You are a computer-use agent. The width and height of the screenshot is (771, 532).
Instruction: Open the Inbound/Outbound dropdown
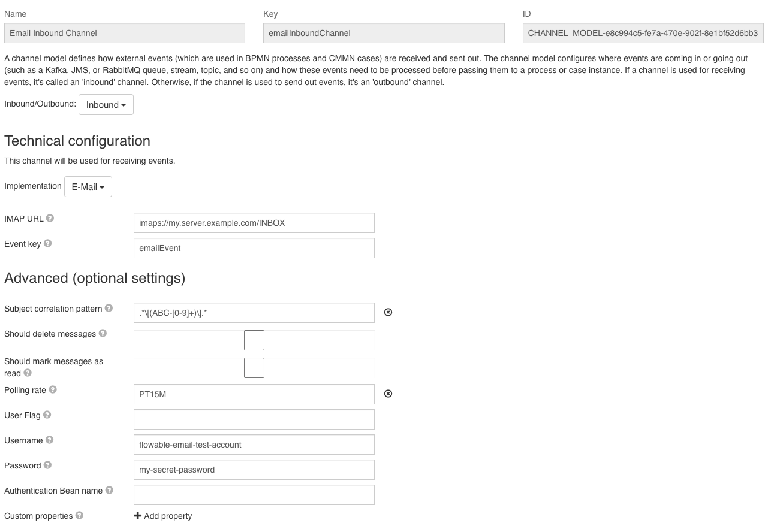[x=106, y=104]
